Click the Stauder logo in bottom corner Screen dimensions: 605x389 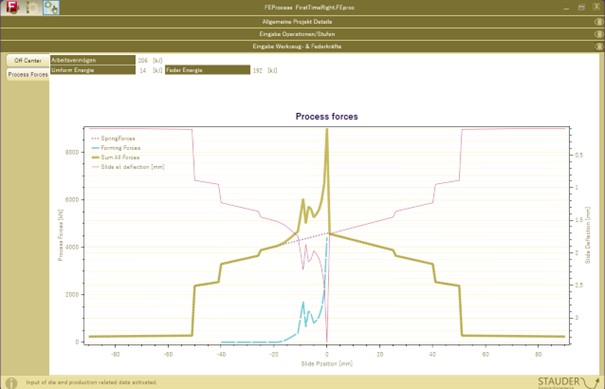pos(568,382)
